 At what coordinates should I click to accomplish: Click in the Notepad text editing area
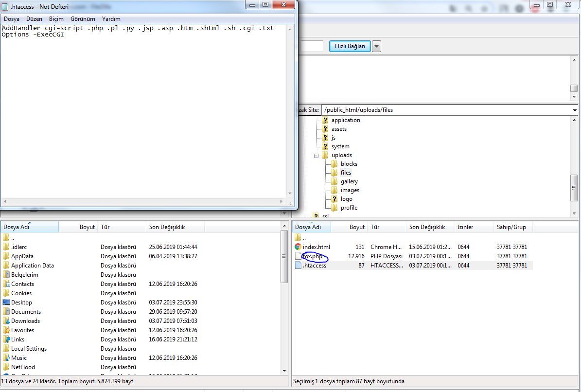click(143, 111)
